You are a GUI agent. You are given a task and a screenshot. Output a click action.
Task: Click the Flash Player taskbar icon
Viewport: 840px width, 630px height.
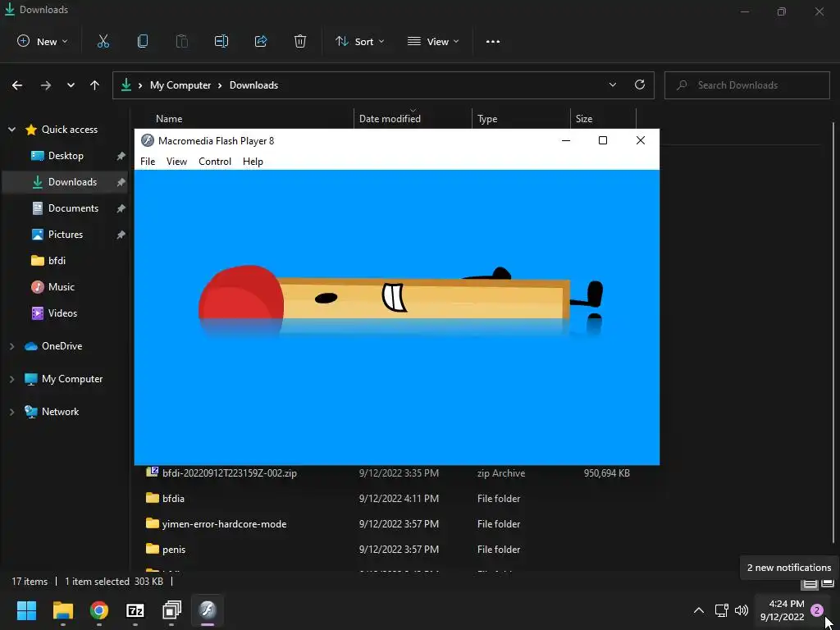click(208, 610)
